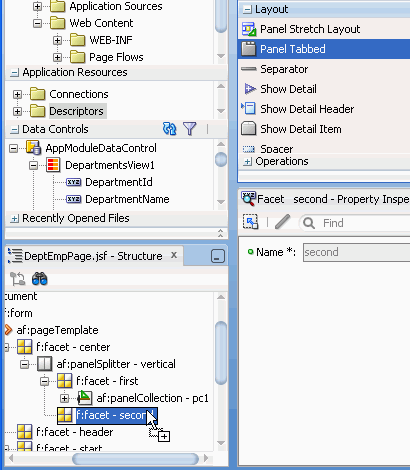The height and width of the screenshot is (470, 410).
Task: Click the sync icon in the Structure toolbar
Action: point(17,279)
